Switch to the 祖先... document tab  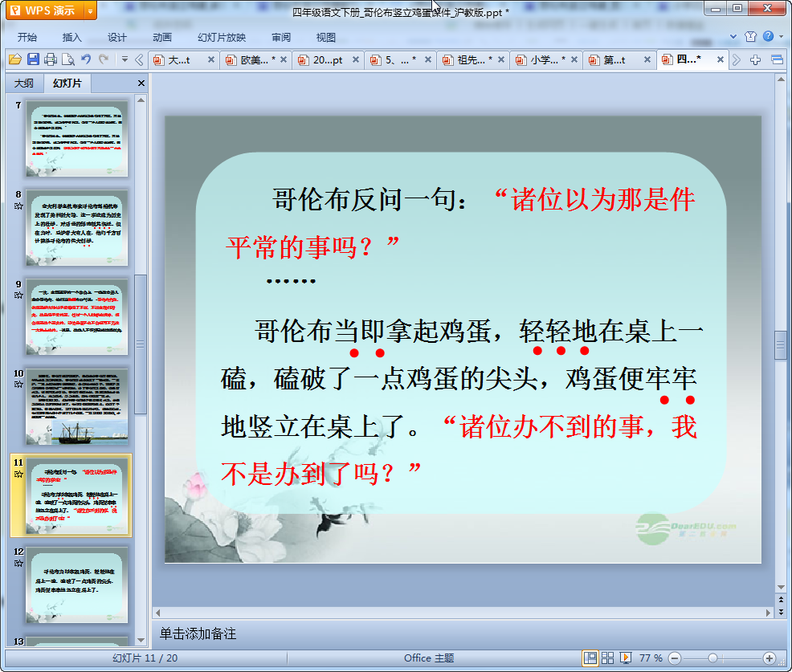(468, 60)
